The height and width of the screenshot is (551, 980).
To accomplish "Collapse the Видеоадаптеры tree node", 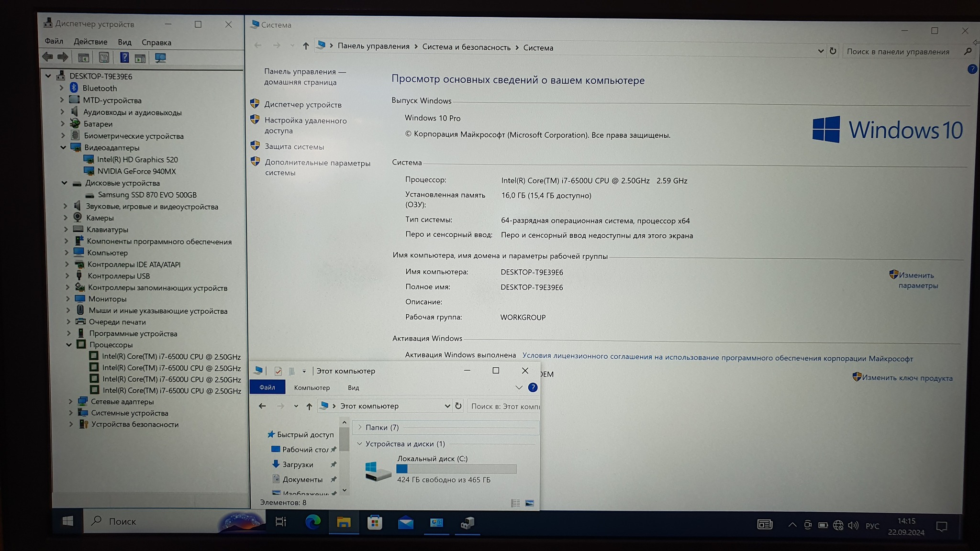I will (x=63, y=147).
